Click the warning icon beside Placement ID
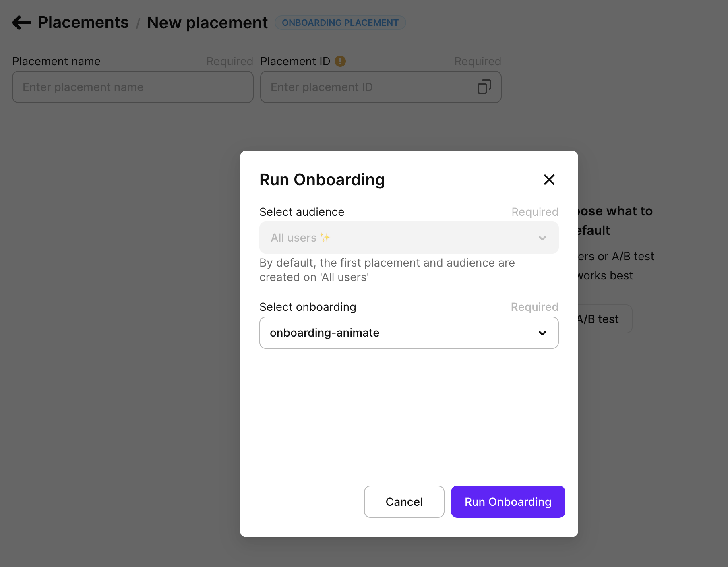The image size is (728, 567). point(340,61)
